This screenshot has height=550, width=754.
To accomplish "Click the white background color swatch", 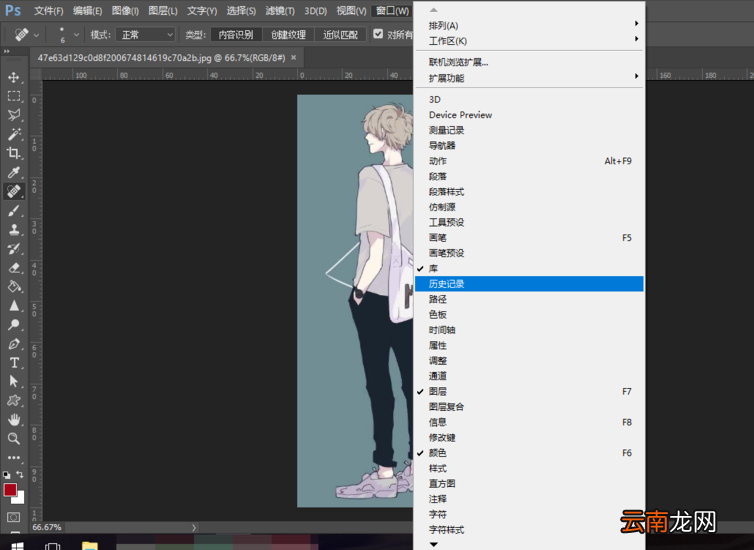I will pos(19,499).
